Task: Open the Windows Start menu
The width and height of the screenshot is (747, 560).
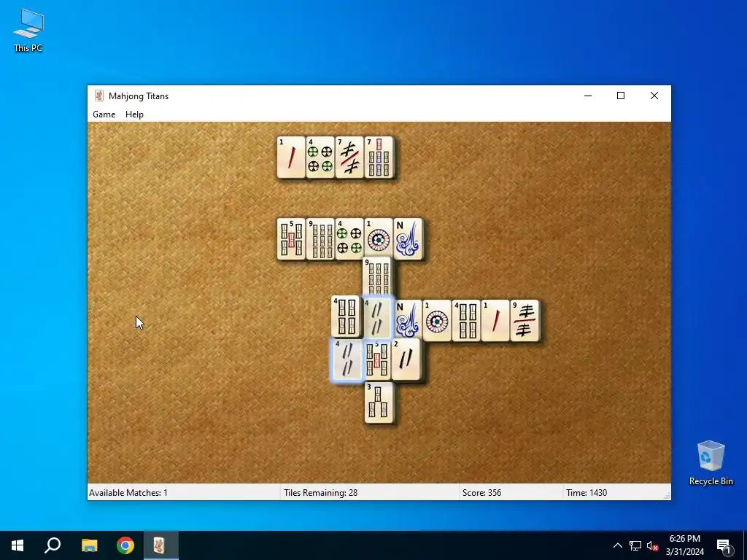Action: (18, 545)
